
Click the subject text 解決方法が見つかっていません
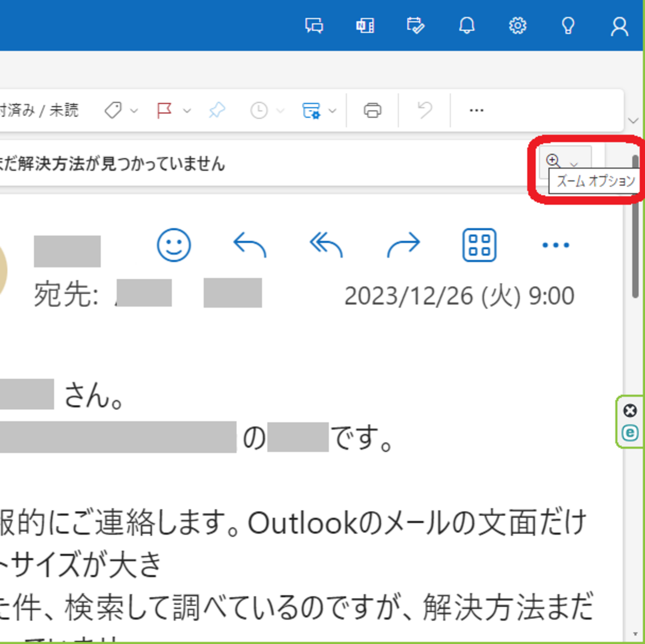pos(122,163)
